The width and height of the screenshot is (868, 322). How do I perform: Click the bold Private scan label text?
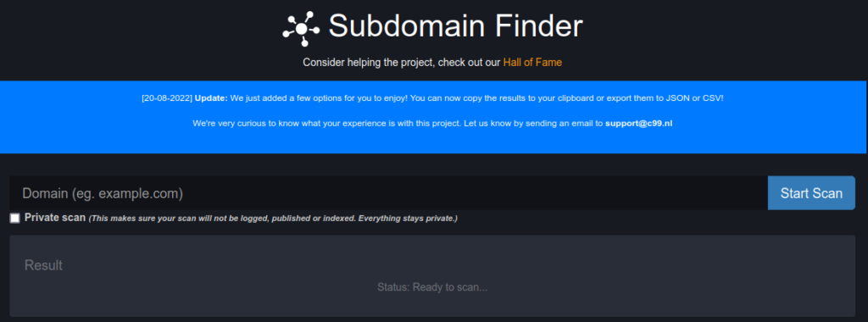tap(55, 218)
